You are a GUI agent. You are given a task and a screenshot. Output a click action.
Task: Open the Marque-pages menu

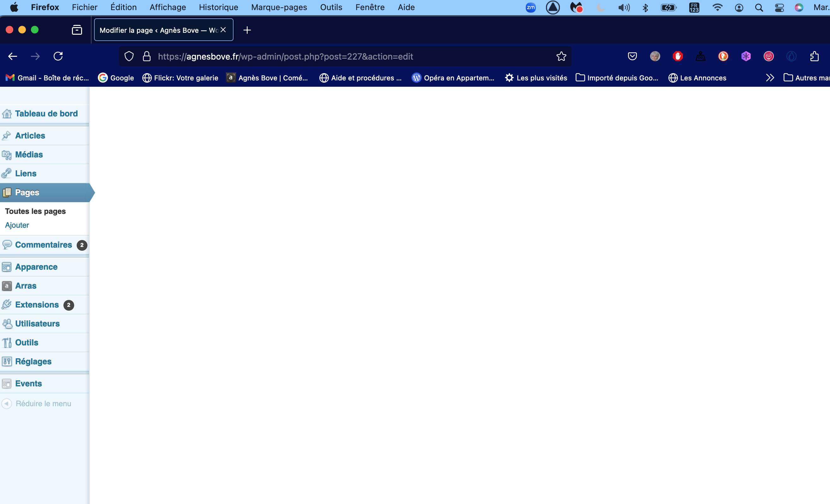(279, 7)
